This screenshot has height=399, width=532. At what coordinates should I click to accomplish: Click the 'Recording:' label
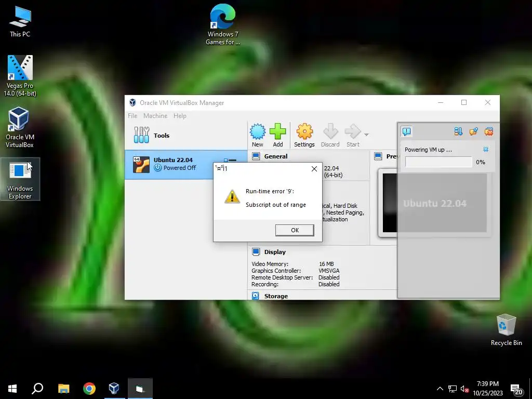coord(265,284)
